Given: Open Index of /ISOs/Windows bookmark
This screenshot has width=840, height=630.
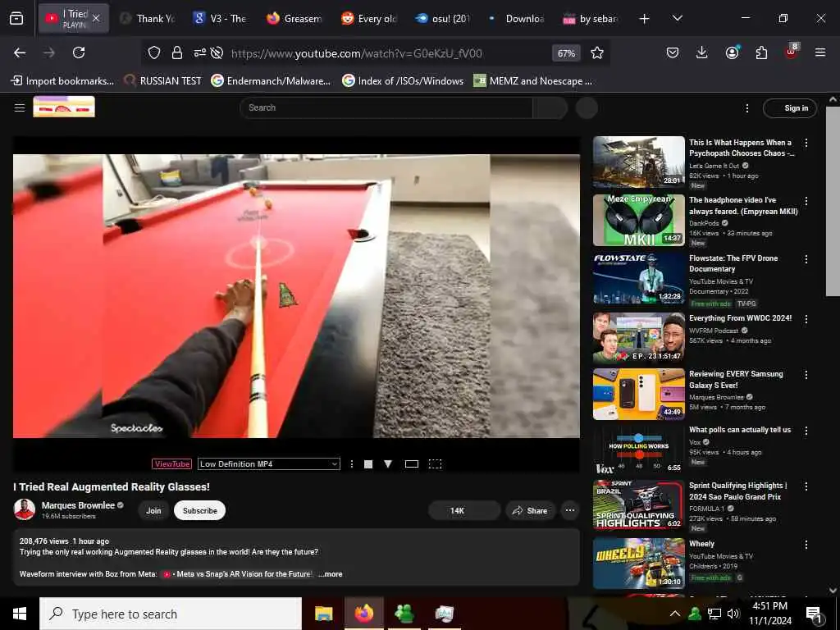Looking at the screenshot, I should [403, 81].
